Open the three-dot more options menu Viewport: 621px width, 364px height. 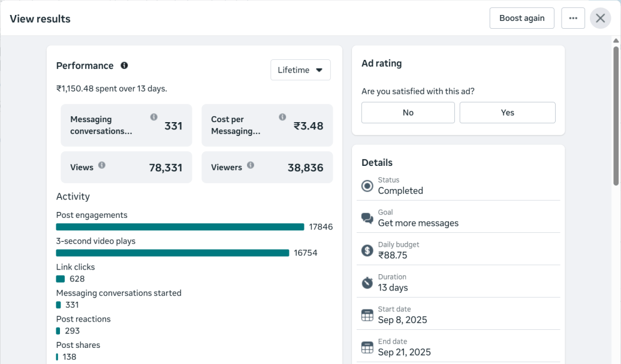pyautogui.click(x=573, y=18)
